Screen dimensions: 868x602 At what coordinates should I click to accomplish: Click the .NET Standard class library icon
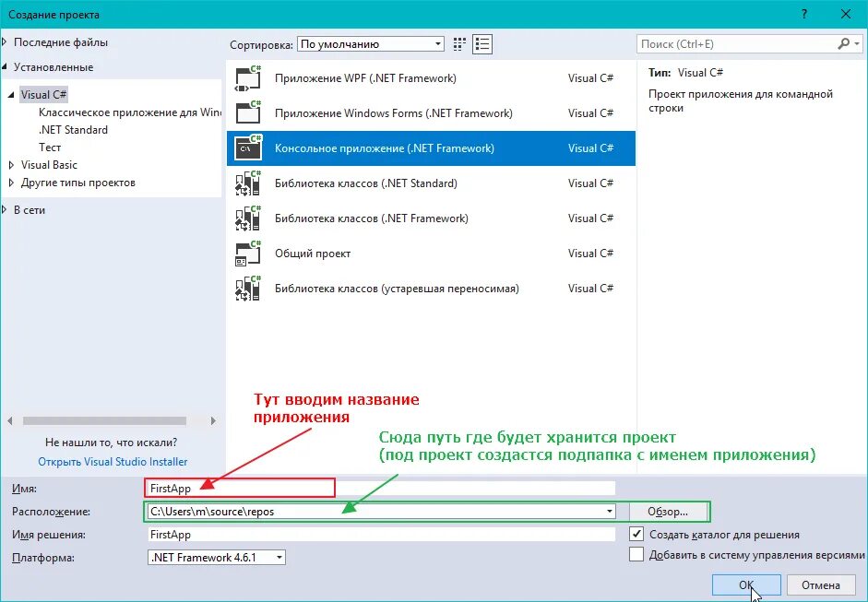point(248,183)
